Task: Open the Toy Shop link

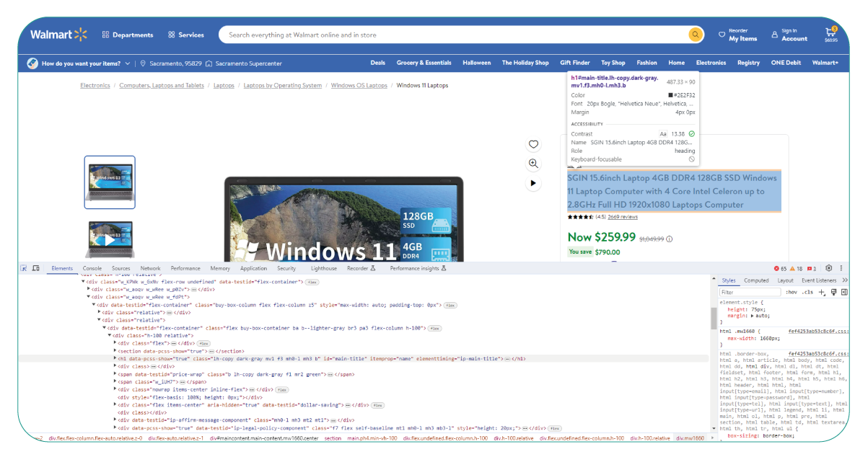Action: [613, 63]
